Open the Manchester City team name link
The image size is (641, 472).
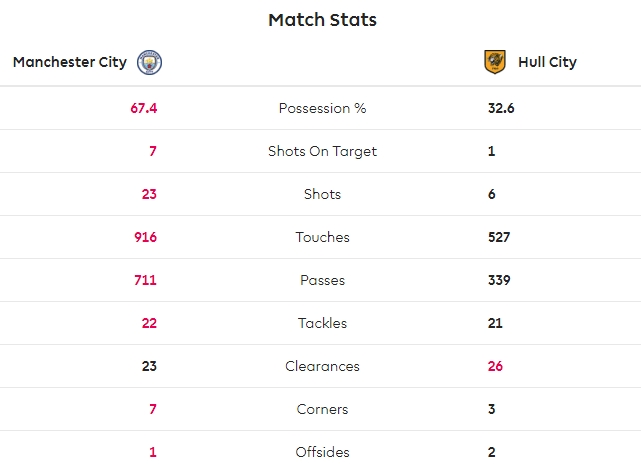pyautogui.click(x=70, y=62)
